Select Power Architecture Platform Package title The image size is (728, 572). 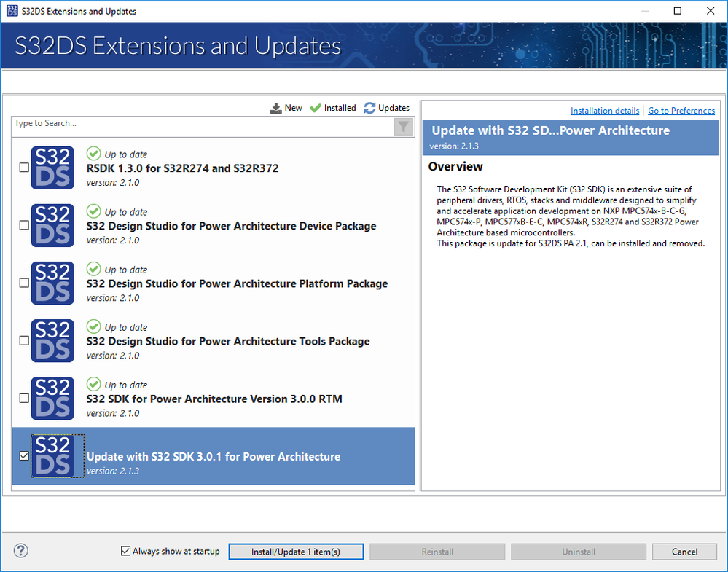click(x=237, y=283)
